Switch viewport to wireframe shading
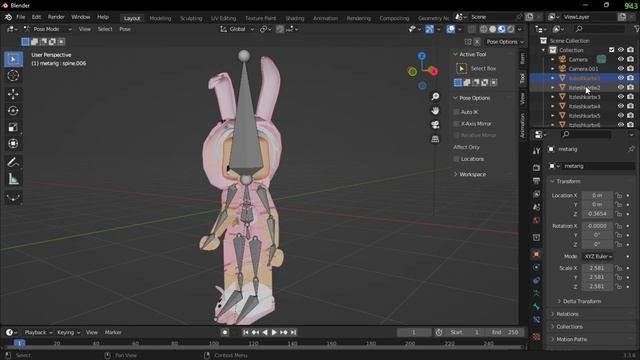 (x=484, y=29)
